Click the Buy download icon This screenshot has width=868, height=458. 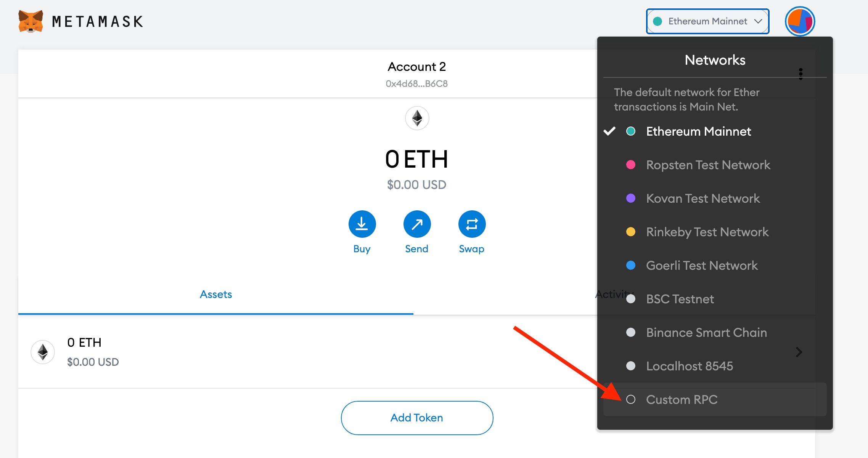click(x=362, y=224)
